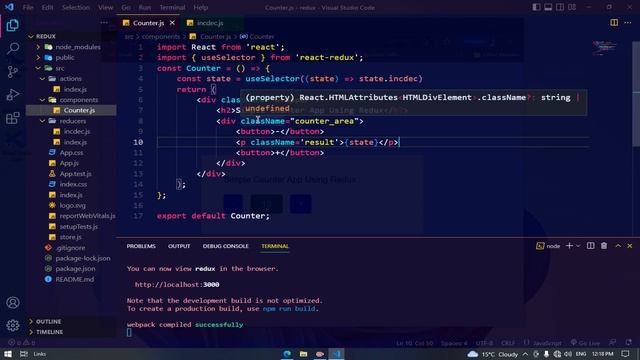Viewport: 640px width, 360px height.
Task: Open terminal launch profile dropdown arrow
Action: (578, 246)
